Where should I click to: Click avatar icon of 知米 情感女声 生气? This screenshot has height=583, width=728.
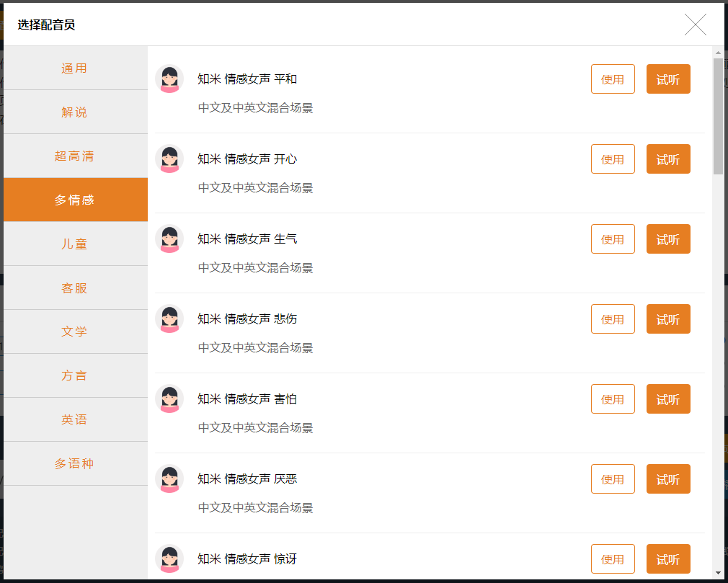(169, 239)
